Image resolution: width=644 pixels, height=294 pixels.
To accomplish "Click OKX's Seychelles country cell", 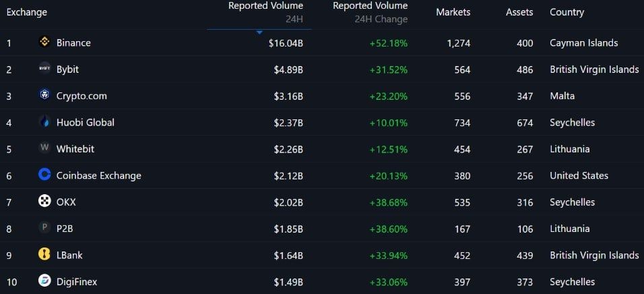I will coord(572,202).
